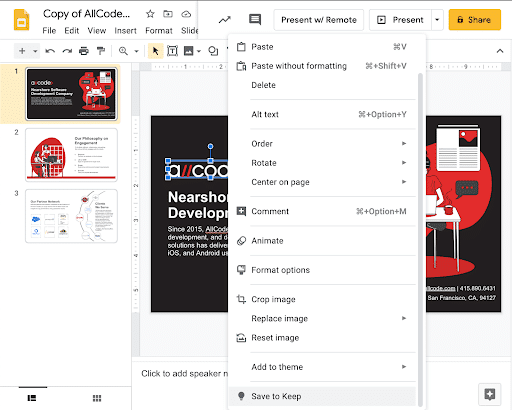The height and width of the screenshot is (410, 512).
Task: Check the cloud save status icon
Action: click(186, 14)
